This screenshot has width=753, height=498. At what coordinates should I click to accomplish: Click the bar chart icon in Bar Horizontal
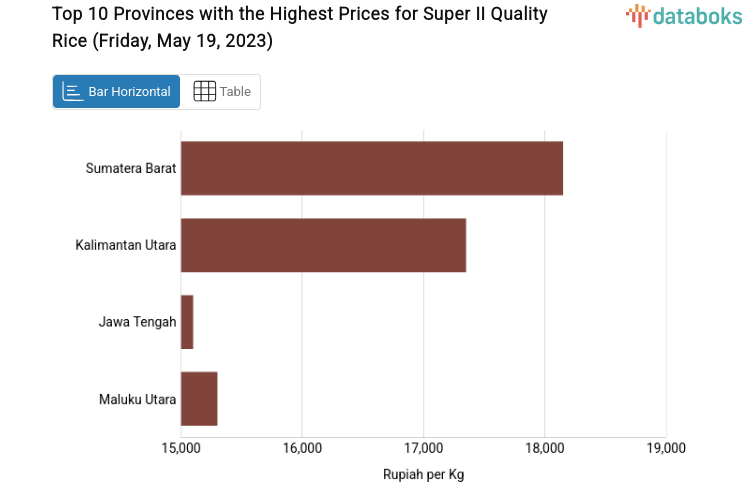[x=72, y=92]
